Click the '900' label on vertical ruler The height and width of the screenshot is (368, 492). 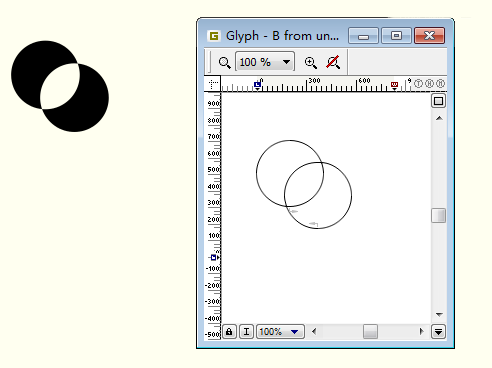coord(213,104)
